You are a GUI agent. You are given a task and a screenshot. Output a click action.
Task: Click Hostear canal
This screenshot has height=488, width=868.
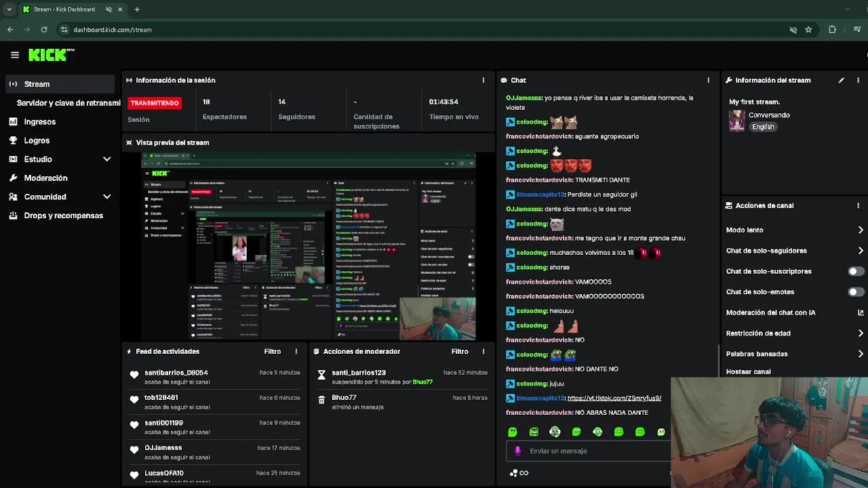click(749, 371)
